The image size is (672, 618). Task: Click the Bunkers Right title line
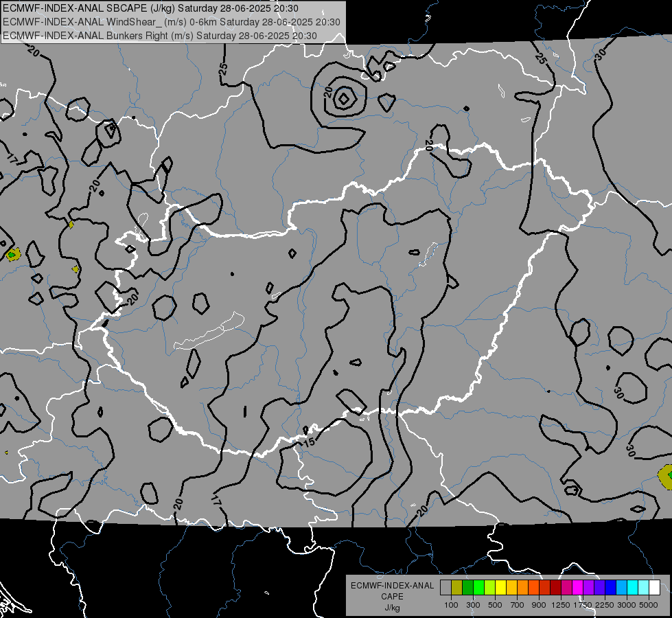[160, 36]
